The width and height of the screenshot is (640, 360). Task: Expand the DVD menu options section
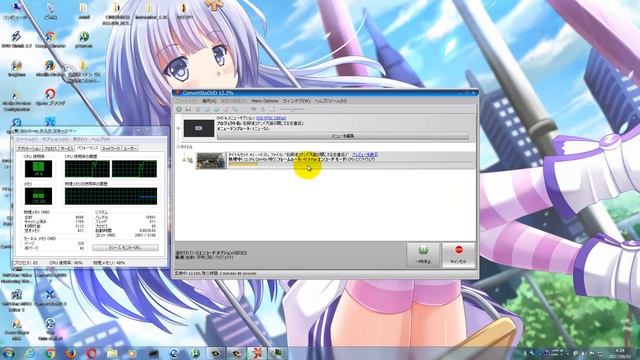pyautogui.click(x=178, y=128)
